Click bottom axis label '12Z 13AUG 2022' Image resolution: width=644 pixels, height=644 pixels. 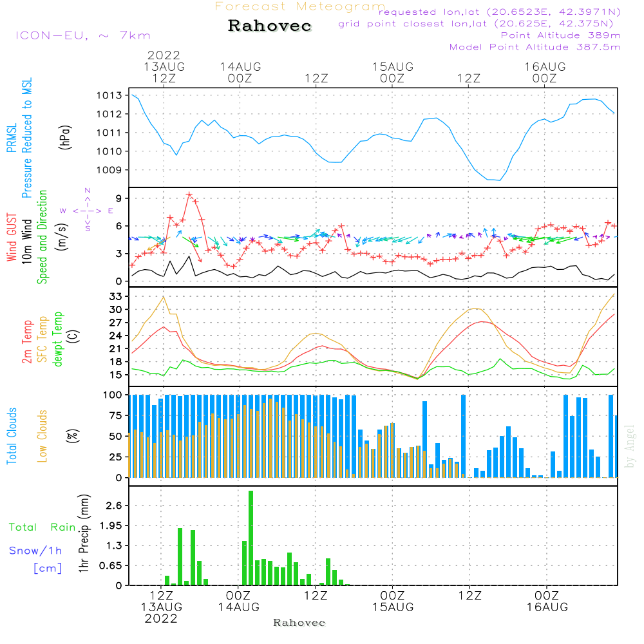162,607
